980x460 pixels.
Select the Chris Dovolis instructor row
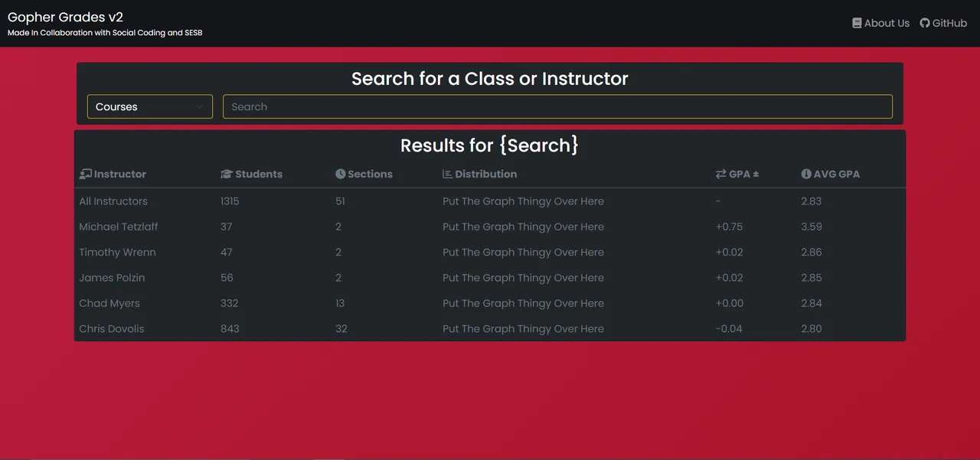tap(490, 328)
